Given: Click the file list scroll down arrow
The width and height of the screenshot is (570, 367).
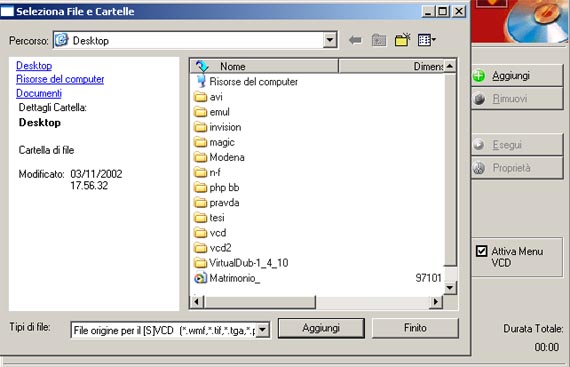Looking at the screenshot, I should click(x=450, y=288).
